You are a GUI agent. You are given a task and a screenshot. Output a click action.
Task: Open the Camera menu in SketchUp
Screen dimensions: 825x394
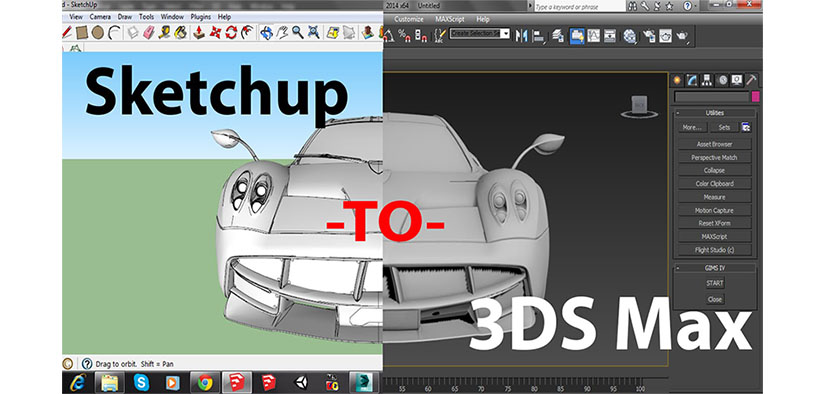(100, 17)
